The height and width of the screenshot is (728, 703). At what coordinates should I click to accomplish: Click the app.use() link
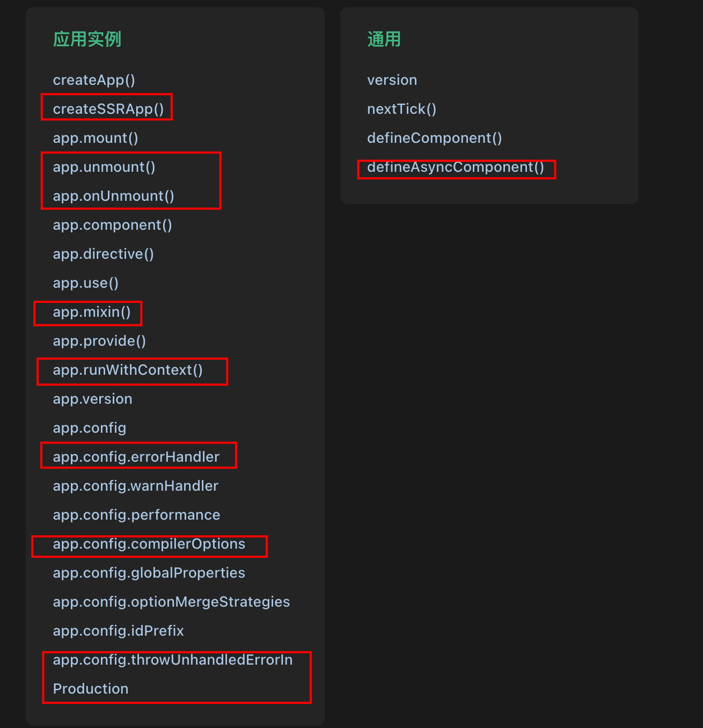[x=86, y=283]
